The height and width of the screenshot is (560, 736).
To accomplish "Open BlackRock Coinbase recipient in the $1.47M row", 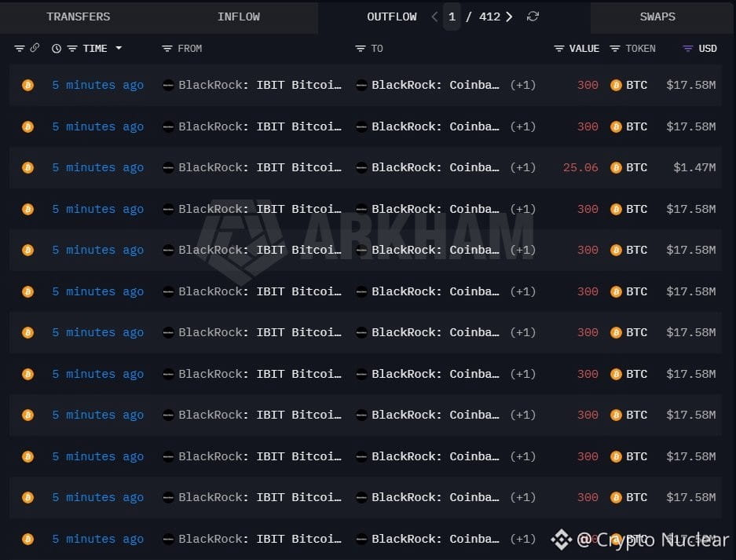I will point(435,167).
